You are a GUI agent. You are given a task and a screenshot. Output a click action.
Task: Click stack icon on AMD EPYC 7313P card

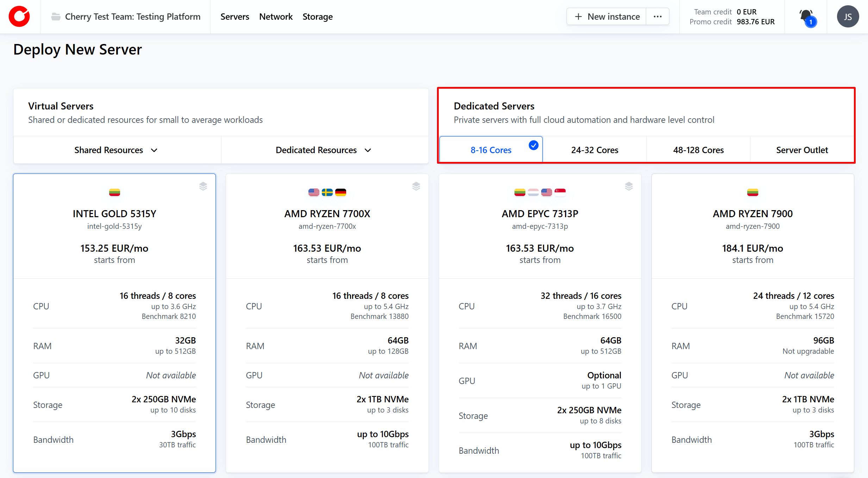tap(629, 186)
